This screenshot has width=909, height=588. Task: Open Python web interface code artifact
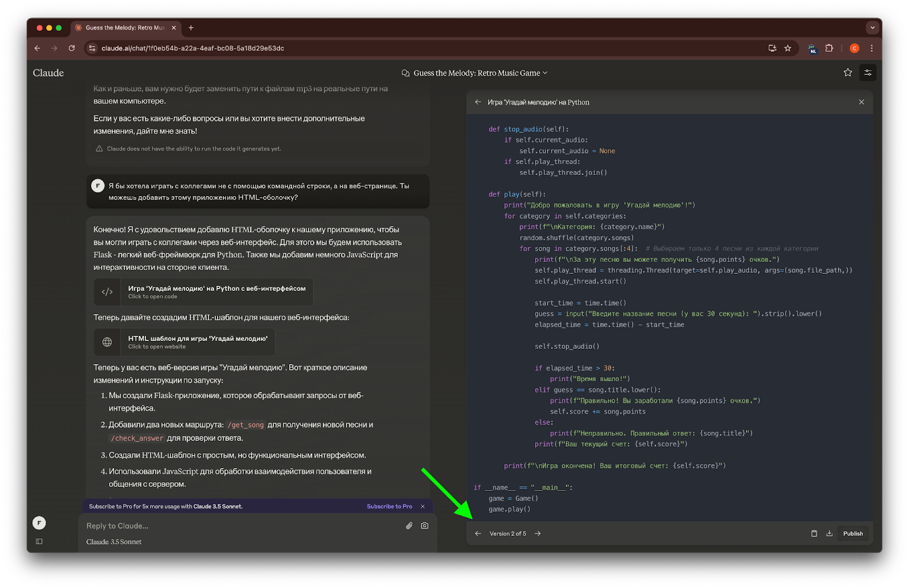[x=203, y=292]
